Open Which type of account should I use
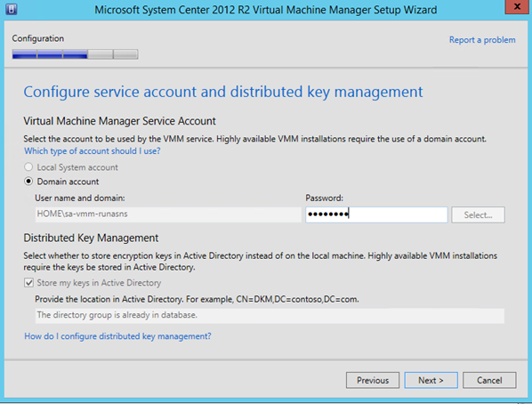The width and height of the screenshot is (532, 404). pyautogui.click(x=93, y=151)
